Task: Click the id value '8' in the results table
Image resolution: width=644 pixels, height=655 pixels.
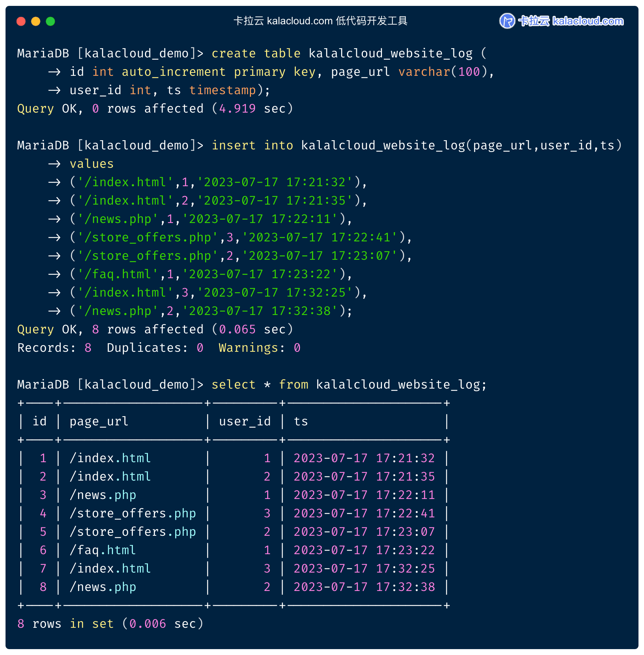Action: 43,587
